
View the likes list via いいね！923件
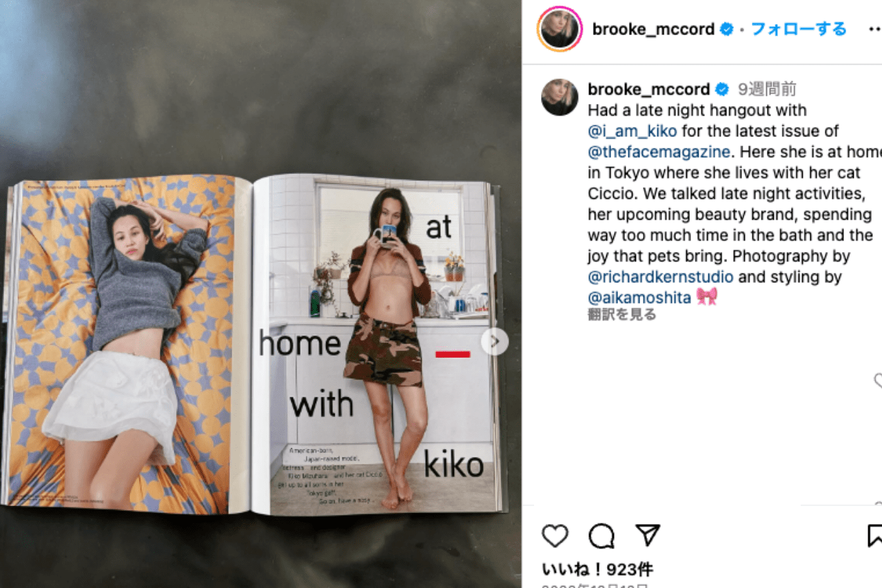coord(597,569)
